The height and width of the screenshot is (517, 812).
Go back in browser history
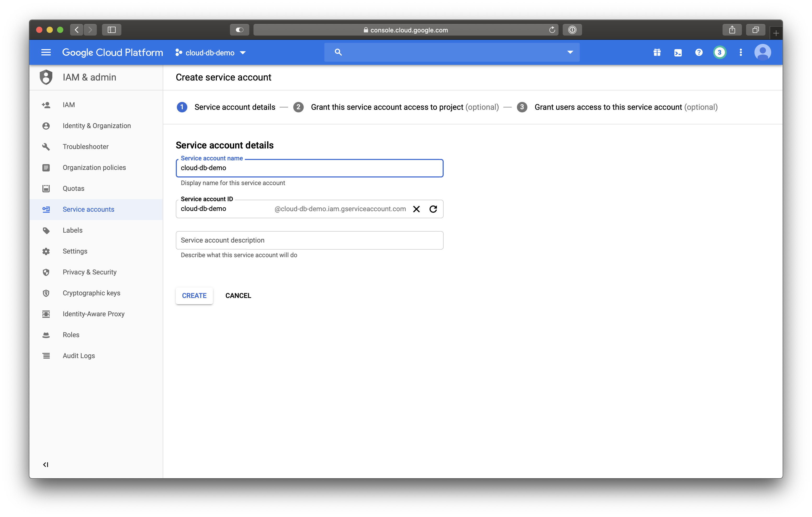[77, 30]
